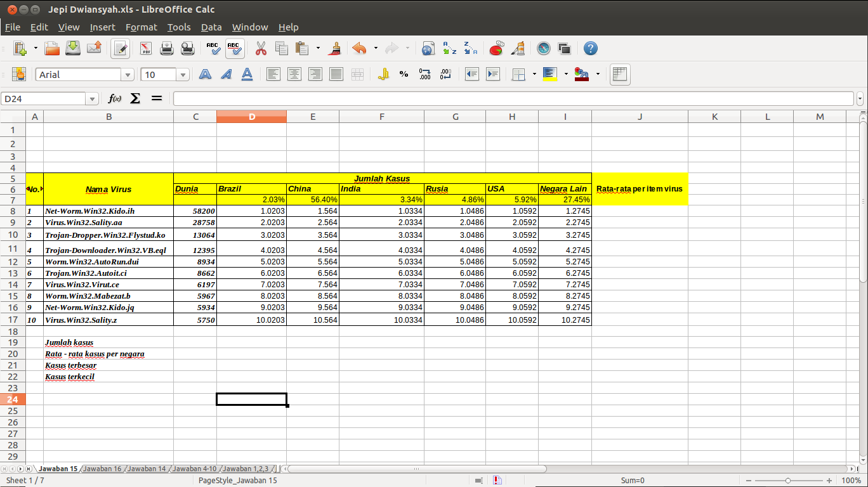This screenshot has height=487, width=868.
Task: Click the Sum button on formula bar
Action: (135, 98)
